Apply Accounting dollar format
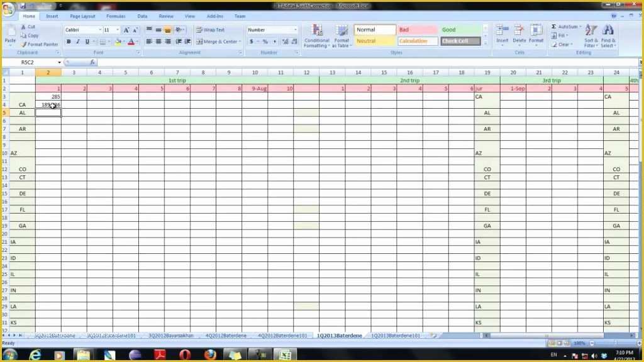This screenshot has width=644, height=362. 252,42
